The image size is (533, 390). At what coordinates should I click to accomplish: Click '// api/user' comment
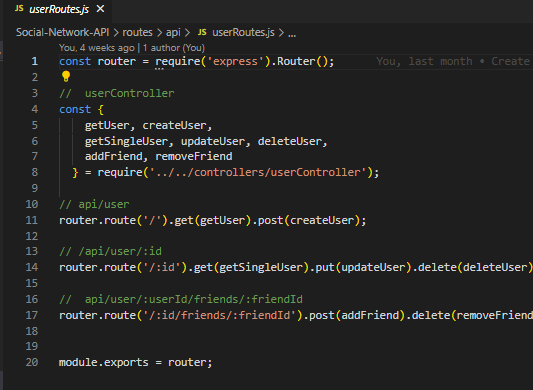(94, 205)
